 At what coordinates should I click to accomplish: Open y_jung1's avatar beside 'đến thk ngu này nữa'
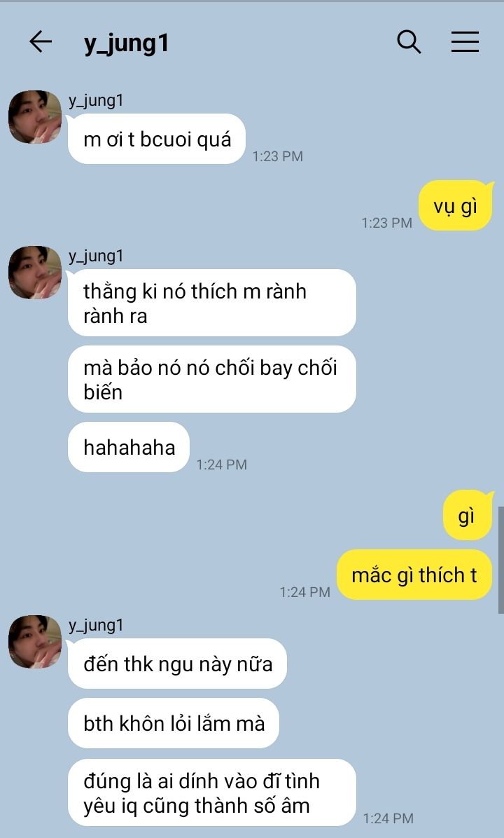click(35, 642)
